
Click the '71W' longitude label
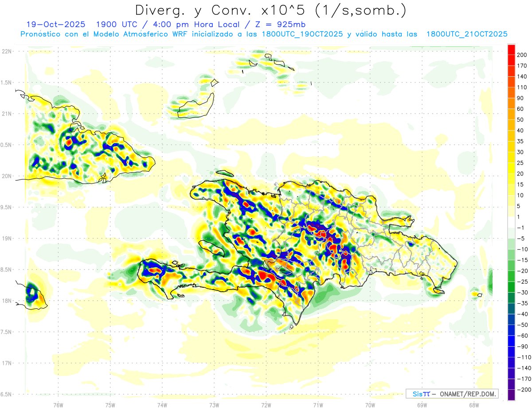click(318, 404)
